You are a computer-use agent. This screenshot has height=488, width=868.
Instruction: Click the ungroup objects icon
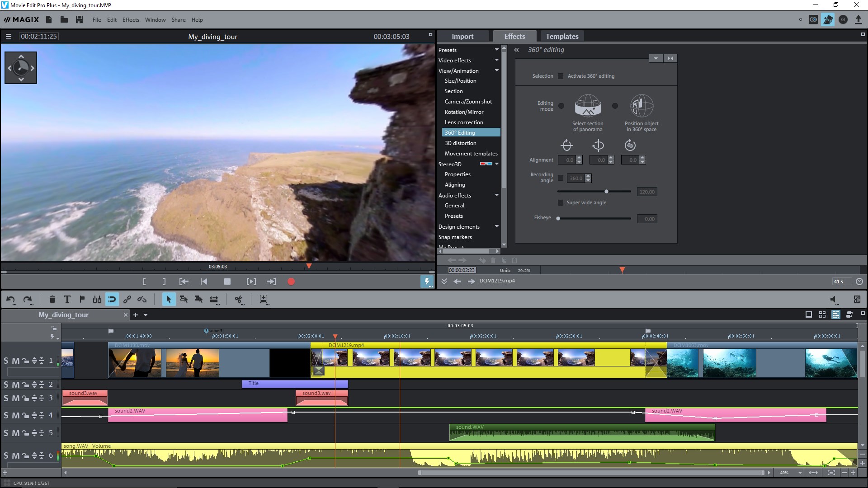pyautogui.click(x=142, y=299)
